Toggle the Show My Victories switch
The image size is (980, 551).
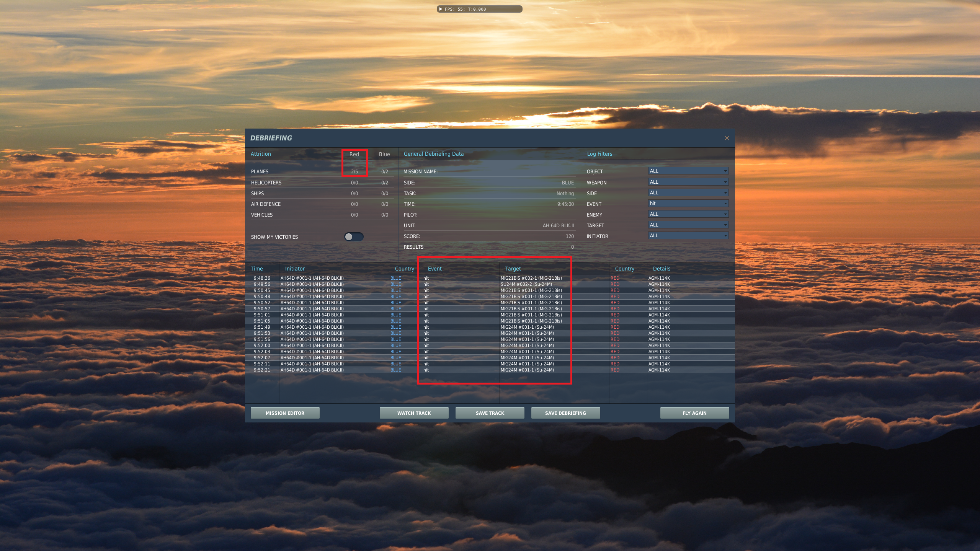point(354,237)
